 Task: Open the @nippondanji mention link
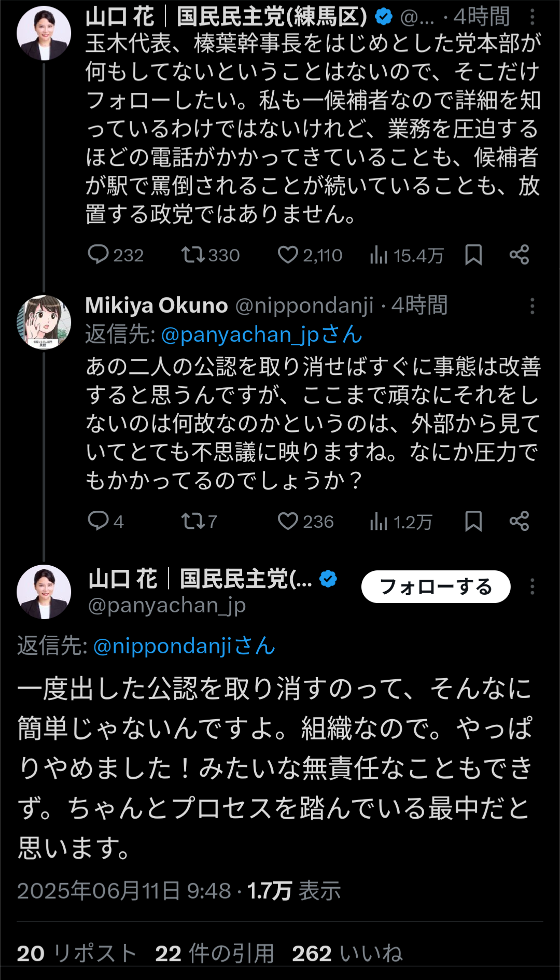point(184,646)
